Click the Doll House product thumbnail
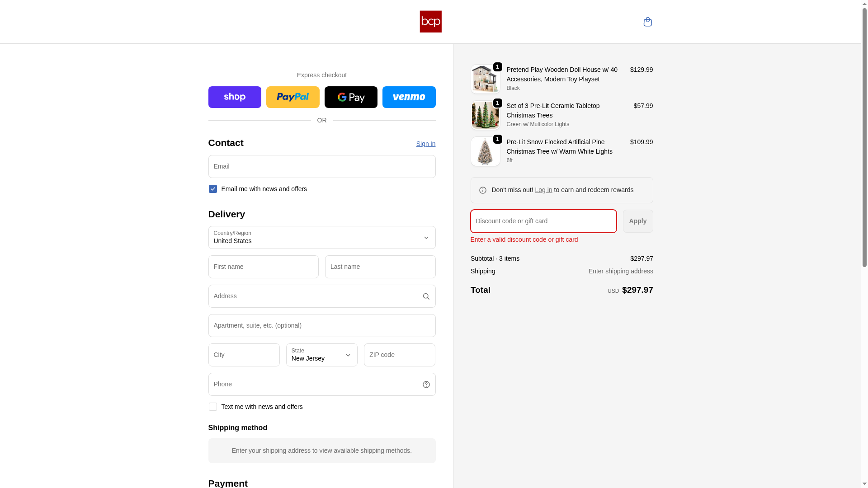868x488 pixels. 485,79
